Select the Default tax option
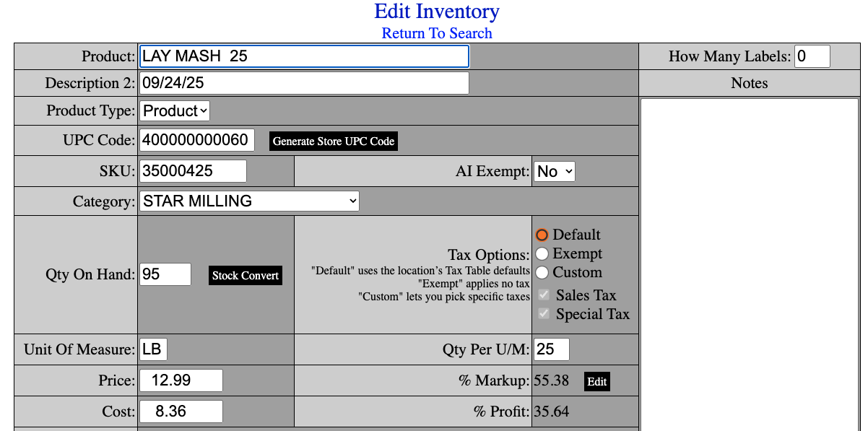Image resolution: width=868 pixels, height=431 pixels. pos(542,234)
